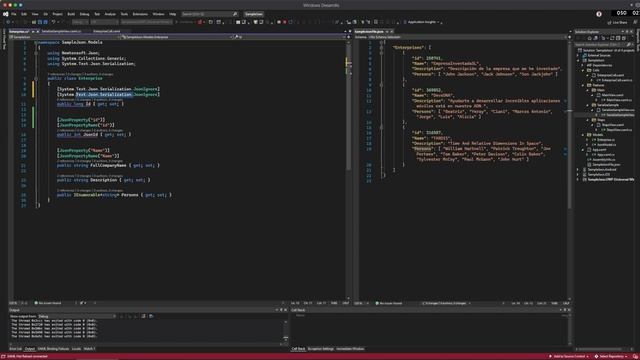Image resolution: width=640 pixels, height=360 pixels.
Task: Open the Immediate Window tab
Action: pos(350,349)
